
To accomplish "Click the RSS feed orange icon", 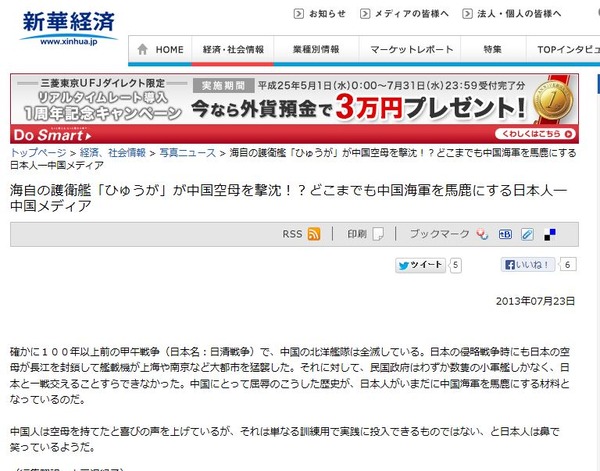I will [314, 234].
